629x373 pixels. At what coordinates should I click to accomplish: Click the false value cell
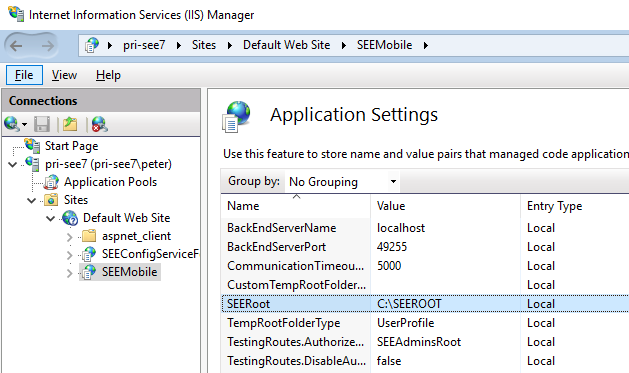click(389, 361)
